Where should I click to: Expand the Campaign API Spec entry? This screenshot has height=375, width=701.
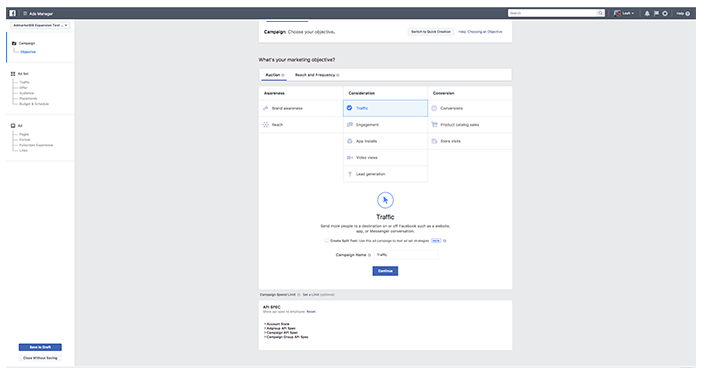coord(281,333)
